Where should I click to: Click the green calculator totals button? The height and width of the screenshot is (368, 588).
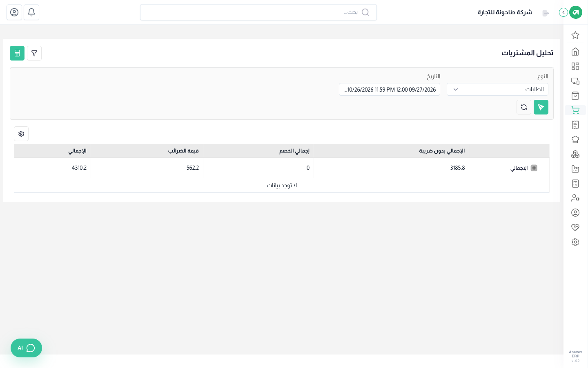click(x=17, y=53)
